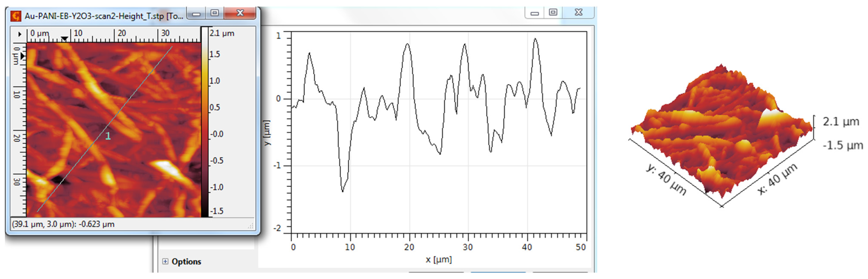Minimize the Au-PANI-EB-Y2O3 height data window

196,14
